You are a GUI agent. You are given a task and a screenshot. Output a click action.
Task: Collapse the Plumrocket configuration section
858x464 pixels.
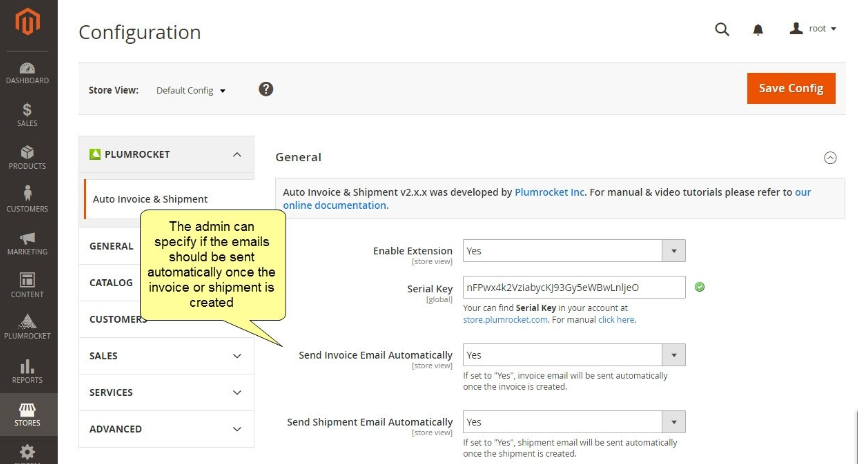[x=166, y=154]
